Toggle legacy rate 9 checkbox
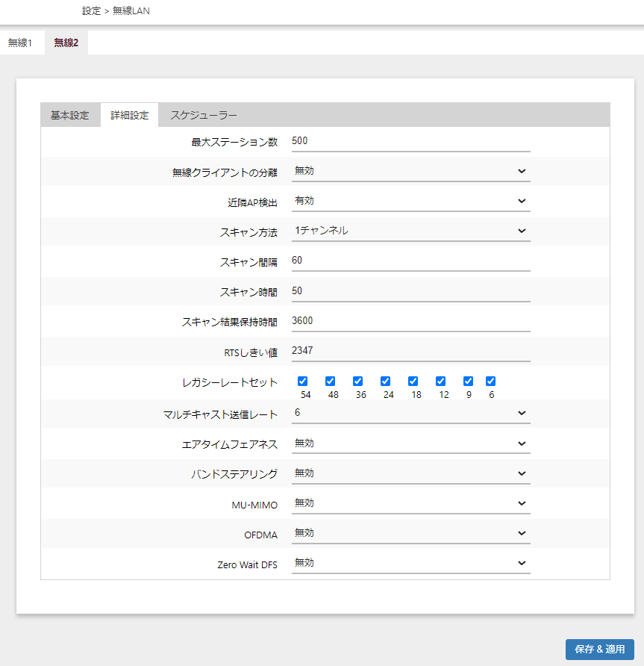The height and width of the screenshot is (666, 644). (x=468, y=381)
